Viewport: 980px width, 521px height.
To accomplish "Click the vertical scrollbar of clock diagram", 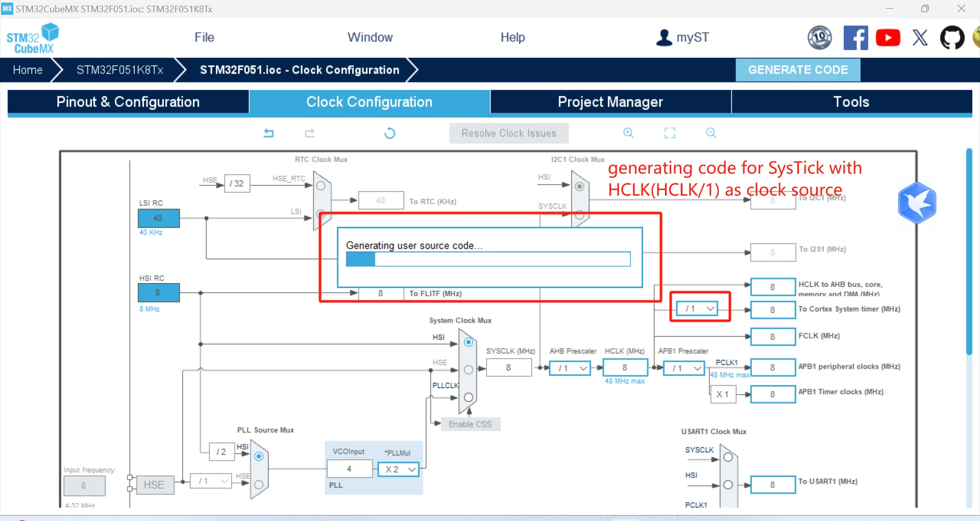I will [969, 251].
